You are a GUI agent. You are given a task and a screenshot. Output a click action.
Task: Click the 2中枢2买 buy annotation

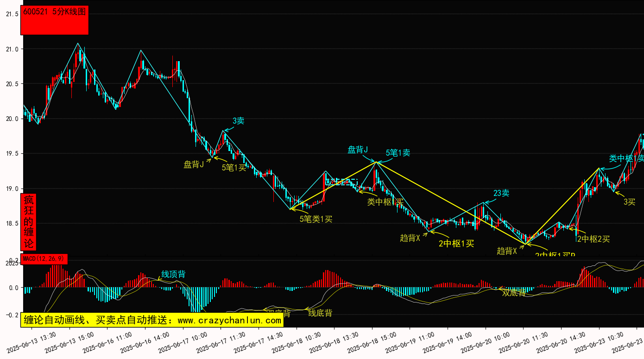[x=593, y=239]
